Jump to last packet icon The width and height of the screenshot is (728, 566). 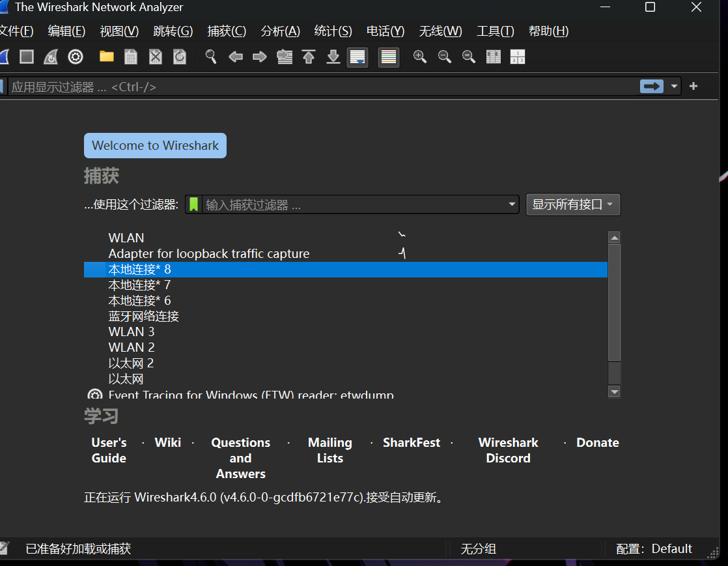pos(333,57)
